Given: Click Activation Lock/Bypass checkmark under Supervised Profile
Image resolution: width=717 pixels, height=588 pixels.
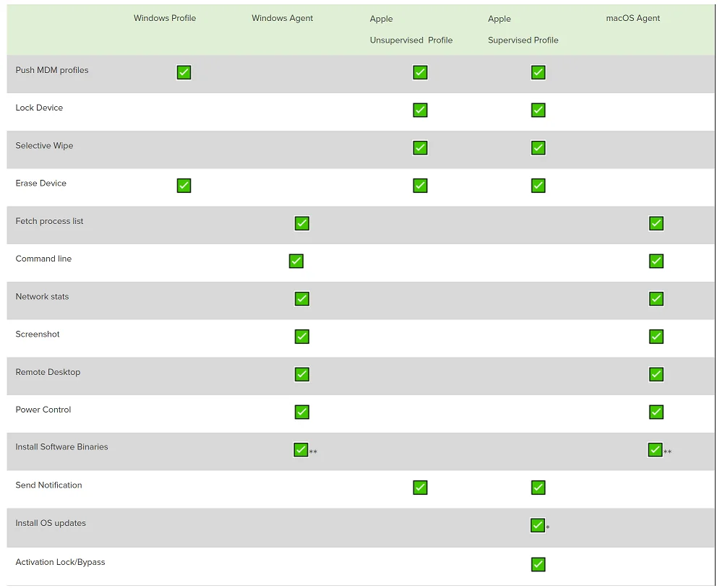Looking at the screenshot, I should pos(538,564).
